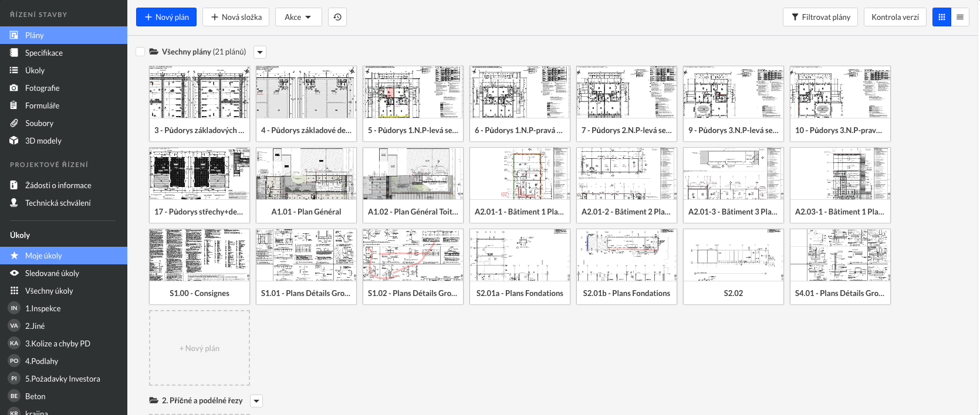This screenshot has height=415, width=980.
Task: Open the S1.00 - Consignes plan thumbnail
Action: [200, 256]
